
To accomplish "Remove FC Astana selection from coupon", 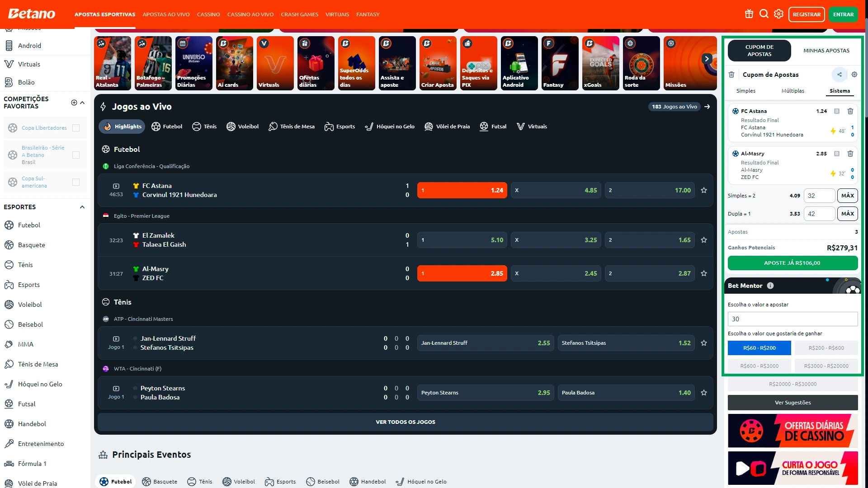I will (x=850, y=111).
